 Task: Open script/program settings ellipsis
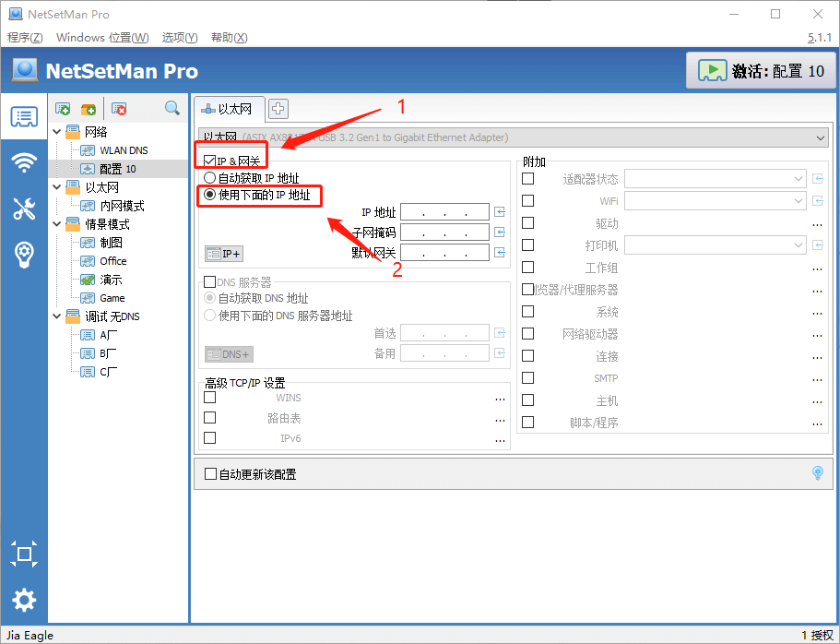pos(817,424)
